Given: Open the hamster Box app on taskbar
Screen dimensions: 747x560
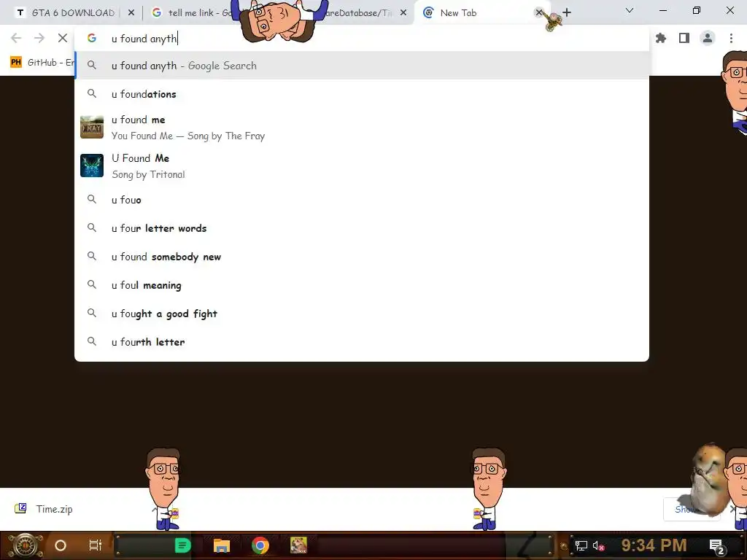Looking at the screenshot, I should point(298,545).
